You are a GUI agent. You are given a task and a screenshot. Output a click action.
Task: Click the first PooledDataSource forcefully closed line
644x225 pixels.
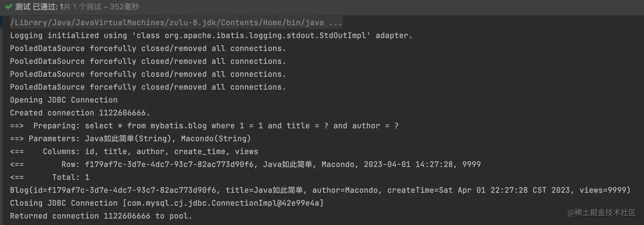[x=148, y=49]
